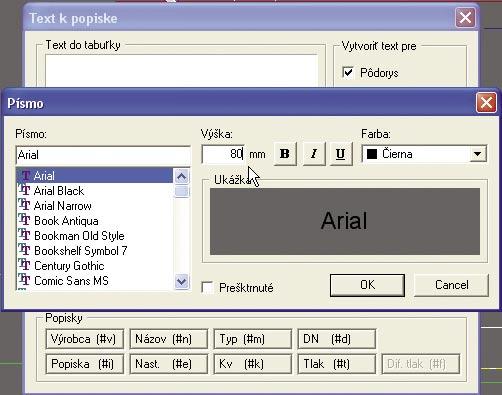
Task: Click font list scroll down arrow
Action: coord(182,282)
